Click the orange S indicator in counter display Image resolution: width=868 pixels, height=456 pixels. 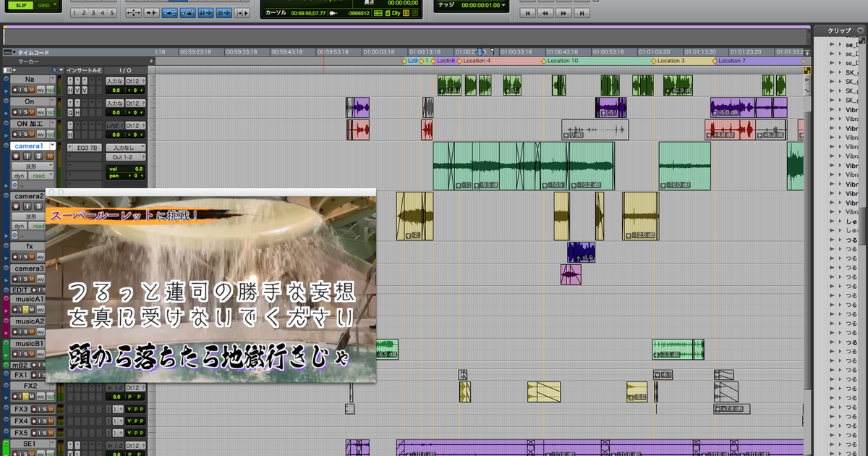(x=406, y=13)
